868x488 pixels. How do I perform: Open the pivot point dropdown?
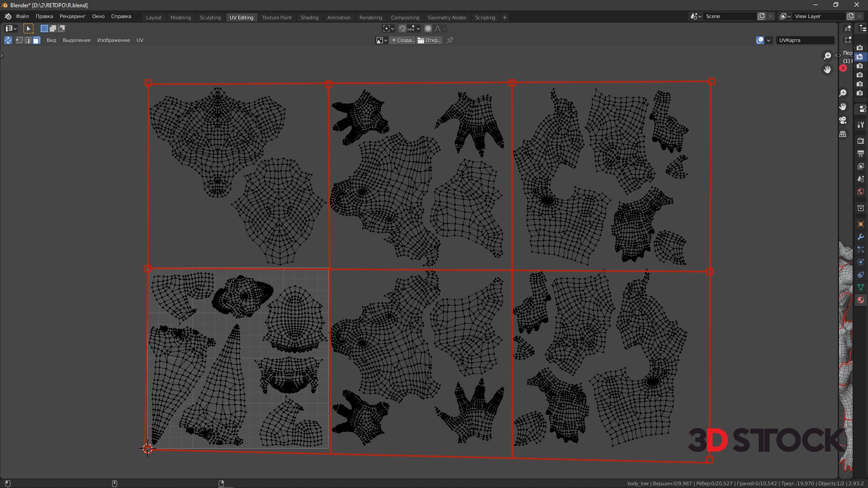(388, 28)
